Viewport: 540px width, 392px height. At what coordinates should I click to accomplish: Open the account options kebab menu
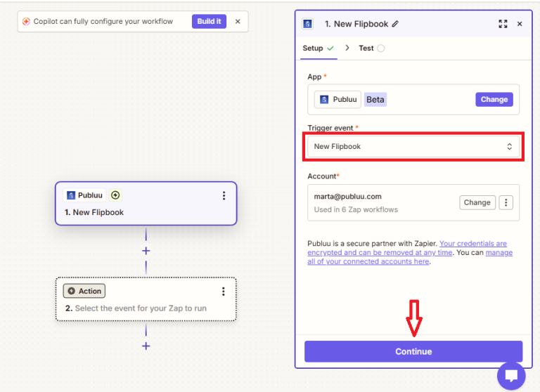506,202
